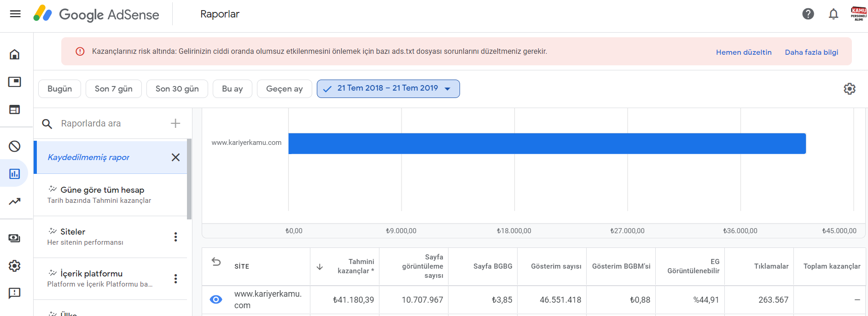This screenshot has height=316, width=868.
Task: Open the Reports sidebar icon
Action: tap(15, 174)
